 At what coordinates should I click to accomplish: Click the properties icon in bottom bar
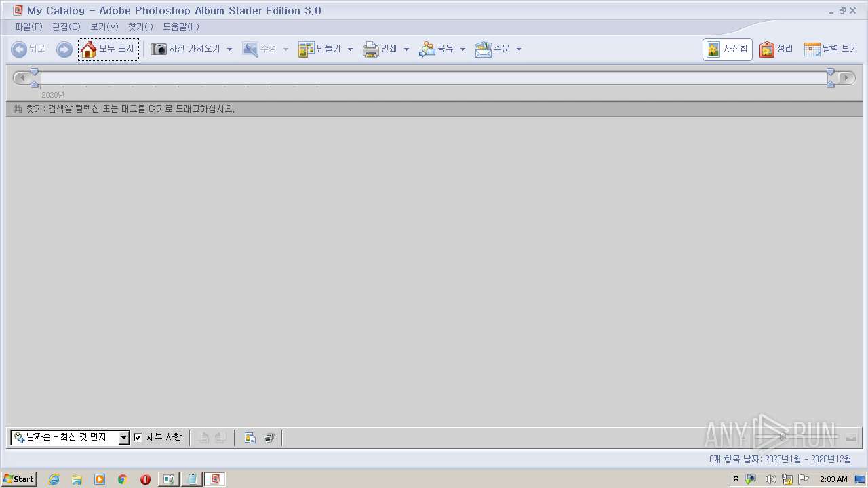250,438
